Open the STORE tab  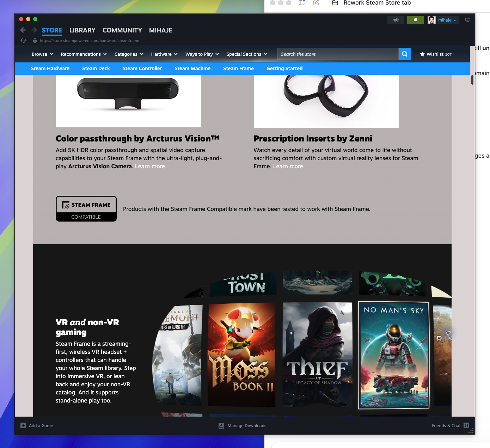click(52, 30)
